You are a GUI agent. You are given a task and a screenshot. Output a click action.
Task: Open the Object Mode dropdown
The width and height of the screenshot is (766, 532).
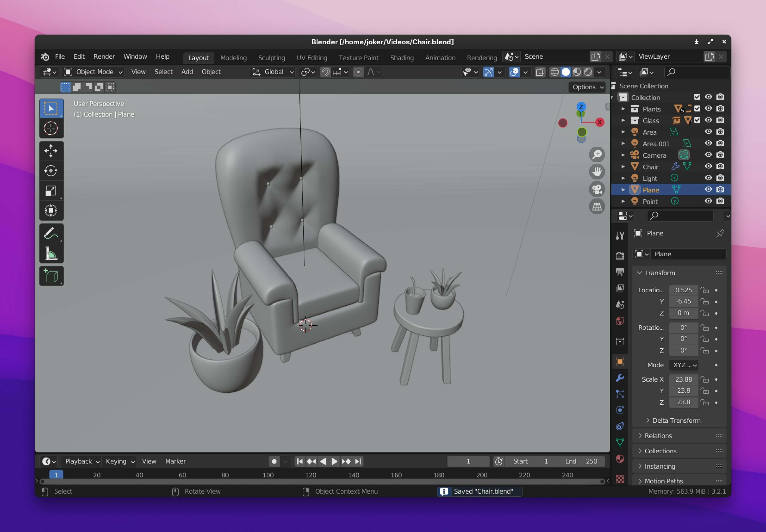click(93, 72)
